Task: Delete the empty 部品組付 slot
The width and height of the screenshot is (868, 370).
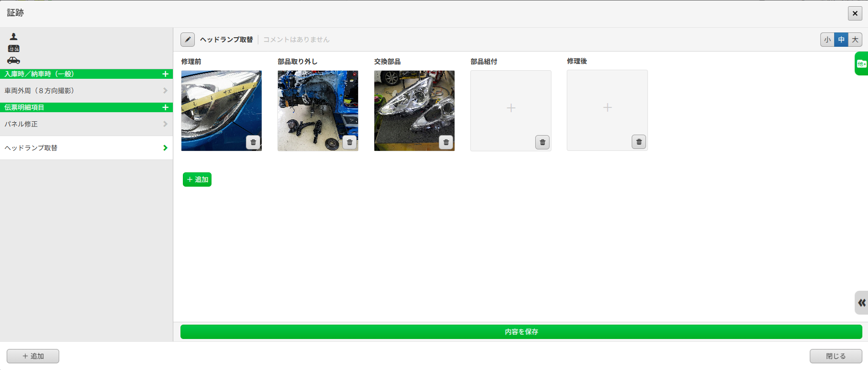Action: click(x=542, y=142)
